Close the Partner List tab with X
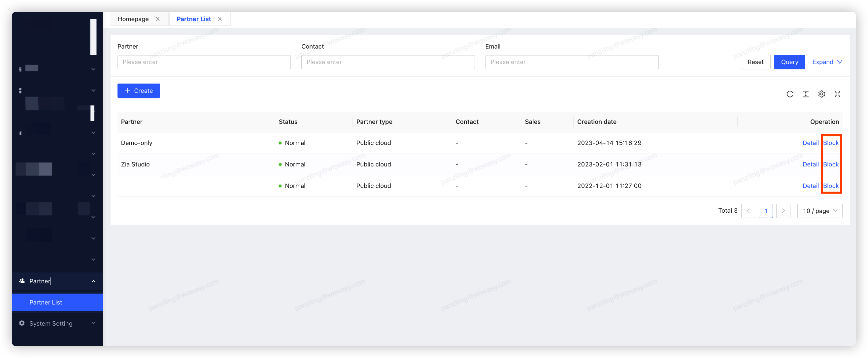 pos(220,19)
